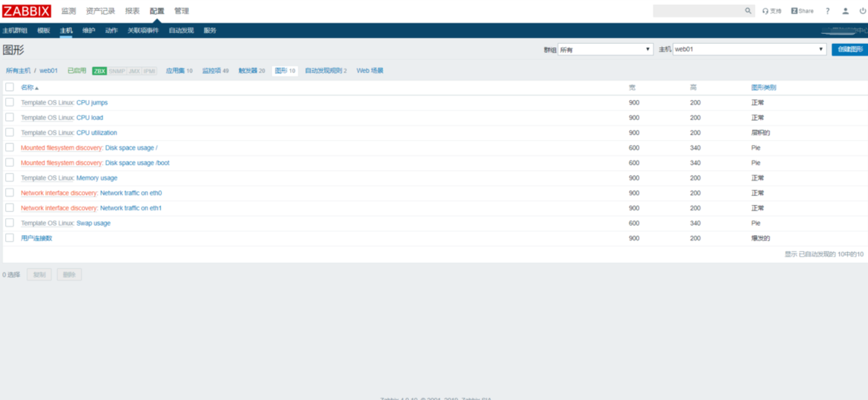Open the Memory usage graph link
868x400 pixels.
[x=97, y=178]
